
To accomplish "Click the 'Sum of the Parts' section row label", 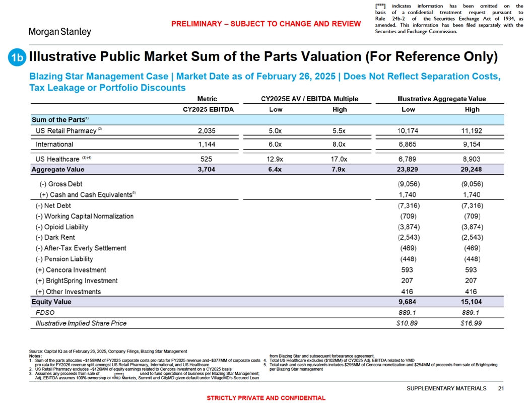I will pos(60,120).
